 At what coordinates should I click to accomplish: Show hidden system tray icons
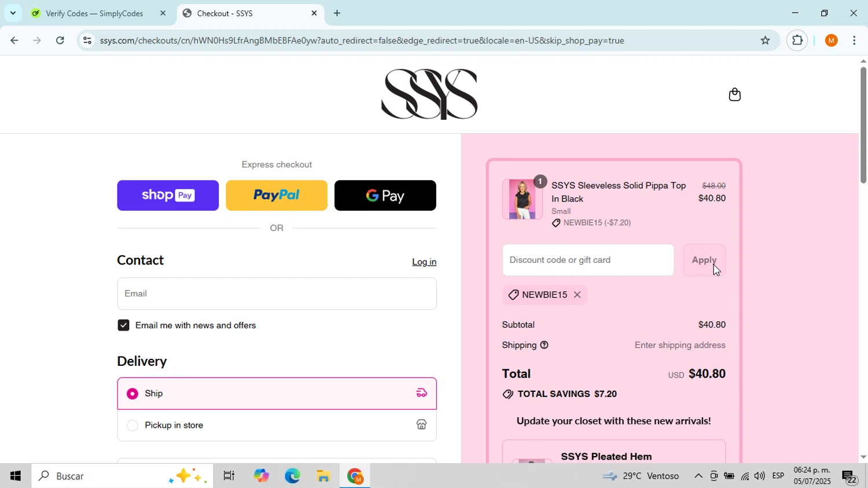[698, 476]
